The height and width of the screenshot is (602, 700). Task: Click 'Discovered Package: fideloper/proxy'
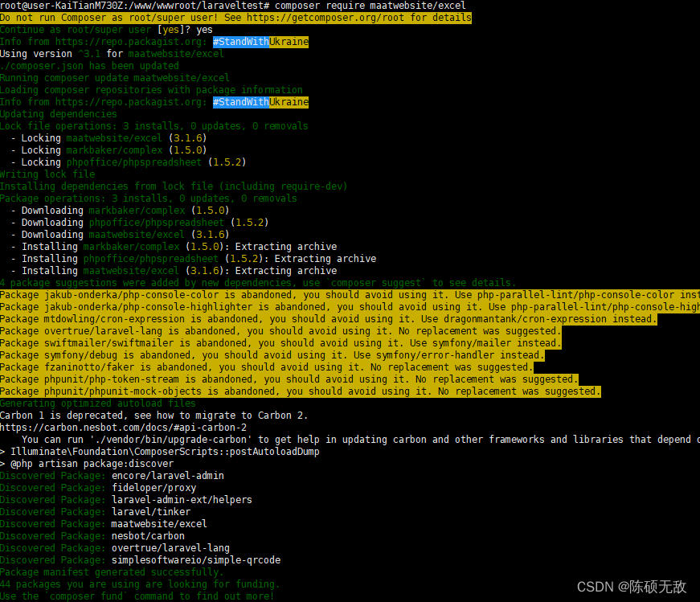pos(98,488)
